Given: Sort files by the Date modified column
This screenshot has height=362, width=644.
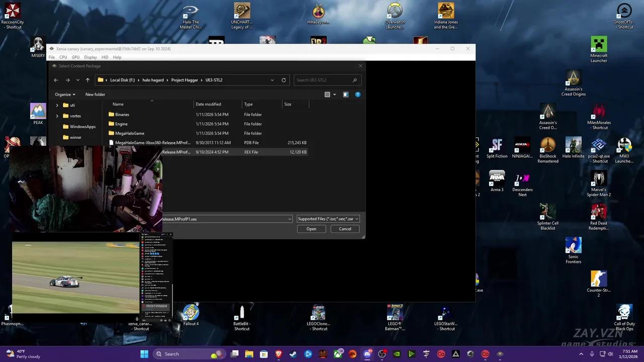Looking at the screenshot, I should [208, 104].
